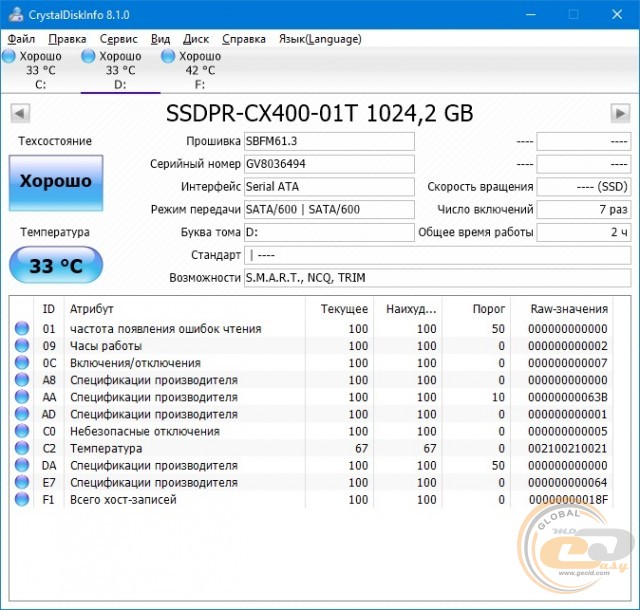Screen dimensions: 640x610
Task: Click the Наихуд... column header
Action: 408,309
